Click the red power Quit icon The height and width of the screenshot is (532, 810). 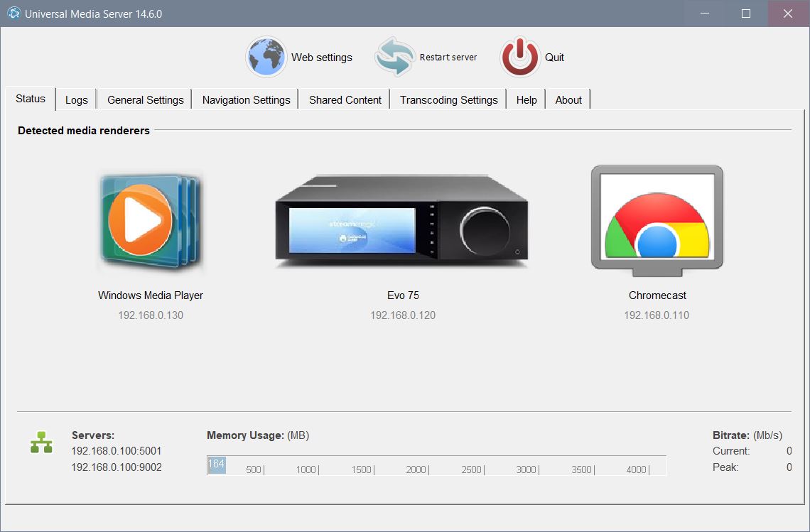click(519, 57)
